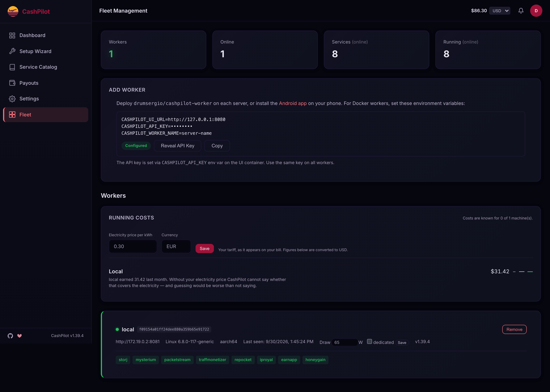The height and width of the screenshot is (392, 550).
Task: Go to Dashboard page
Action: (46, 35)
